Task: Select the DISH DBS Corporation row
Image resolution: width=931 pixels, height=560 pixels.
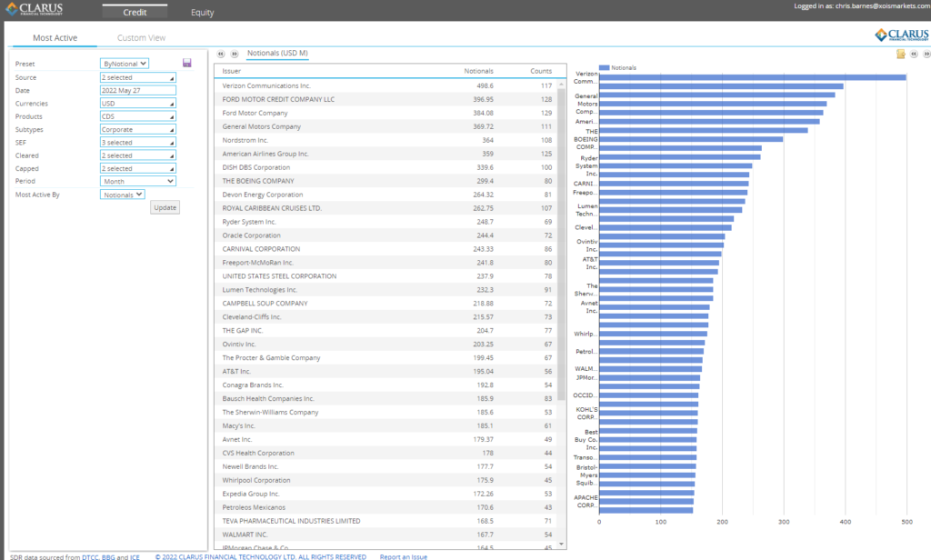Action: coord(385,167)
